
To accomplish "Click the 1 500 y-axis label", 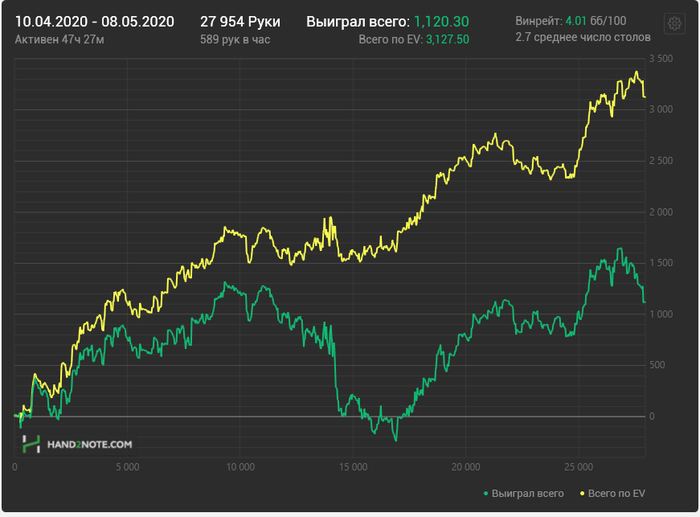I will pos(661,263).
